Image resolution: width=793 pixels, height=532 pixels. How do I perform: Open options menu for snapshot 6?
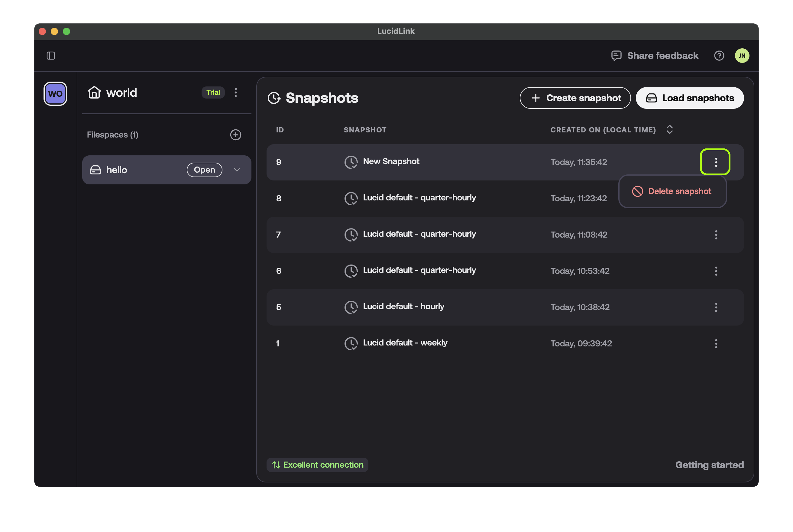coord(716,271)
